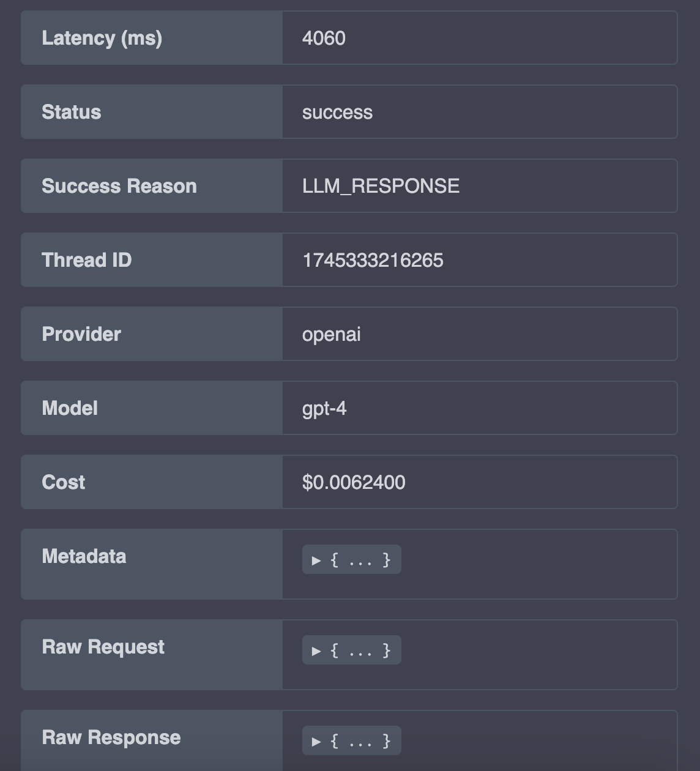Click the Latency (ms) label

(x=102, y=38)
